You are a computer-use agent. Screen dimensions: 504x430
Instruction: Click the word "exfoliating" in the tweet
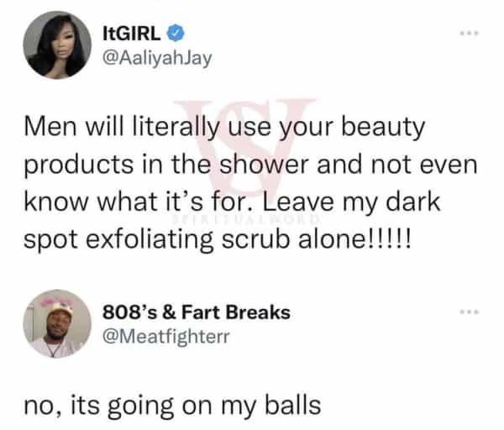[150, 240]
